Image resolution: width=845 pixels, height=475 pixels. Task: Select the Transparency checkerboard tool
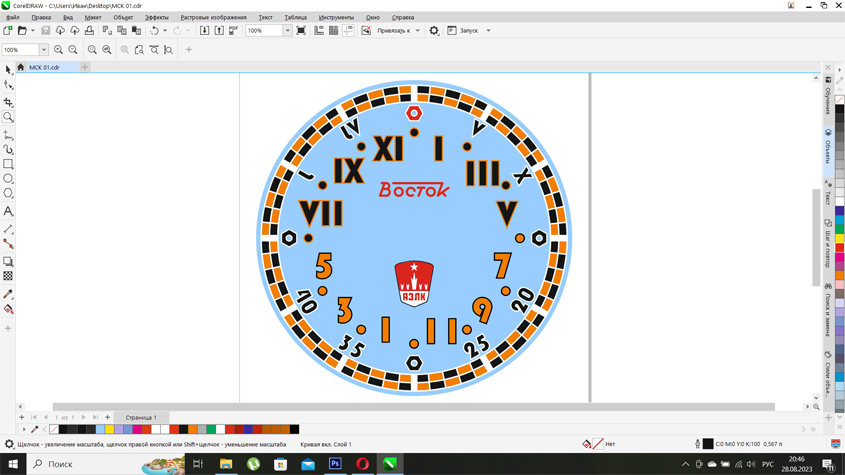(8, 276)
